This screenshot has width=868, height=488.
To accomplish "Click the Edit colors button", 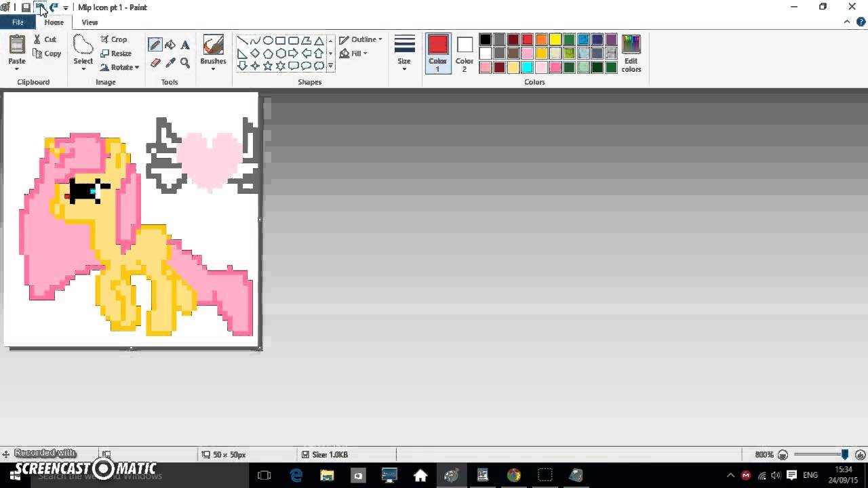I will point(631,53).
